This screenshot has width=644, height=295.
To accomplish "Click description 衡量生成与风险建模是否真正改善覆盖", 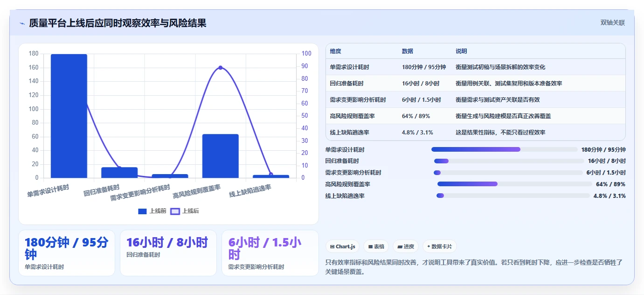I will pyautogui.click(x=503, y=116).
